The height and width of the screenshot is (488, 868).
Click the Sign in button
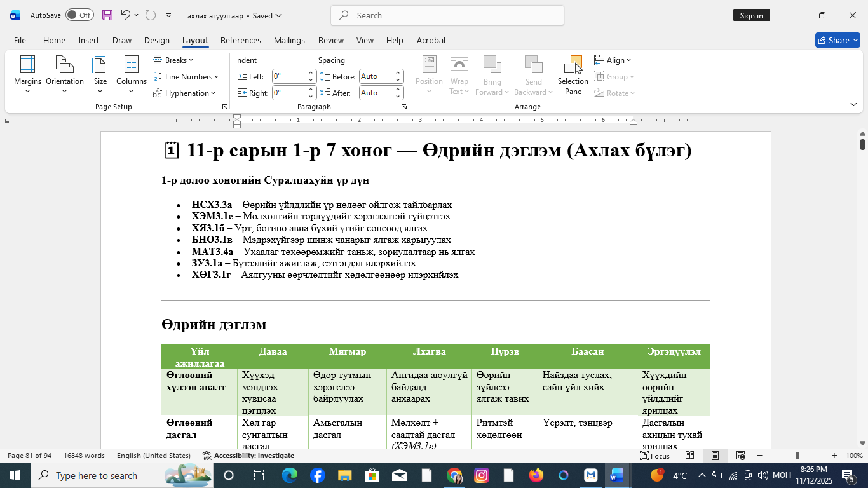tap(752, 15)
